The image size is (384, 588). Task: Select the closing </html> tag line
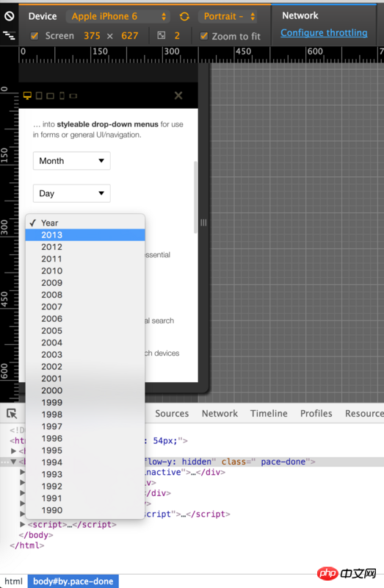click(27, 545)
